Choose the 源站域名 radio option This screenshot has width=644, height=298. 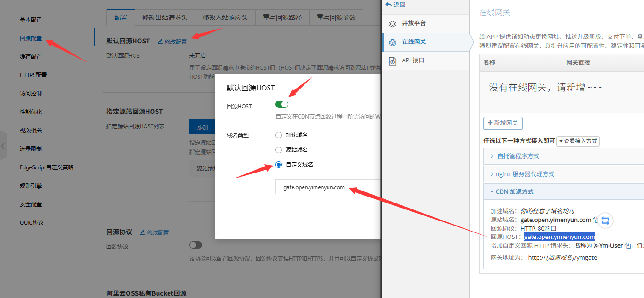pyautogui.click(x=278, y=150)
